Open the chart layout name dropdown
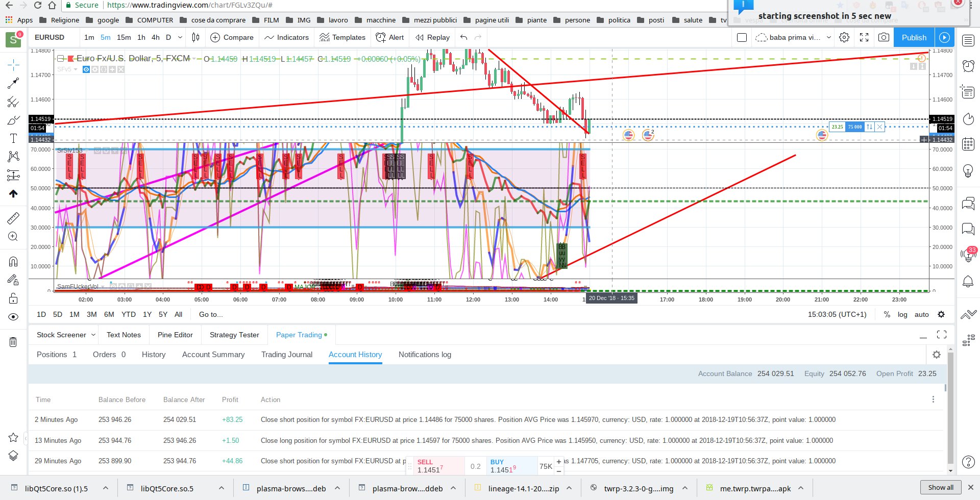 click(828, 37)
